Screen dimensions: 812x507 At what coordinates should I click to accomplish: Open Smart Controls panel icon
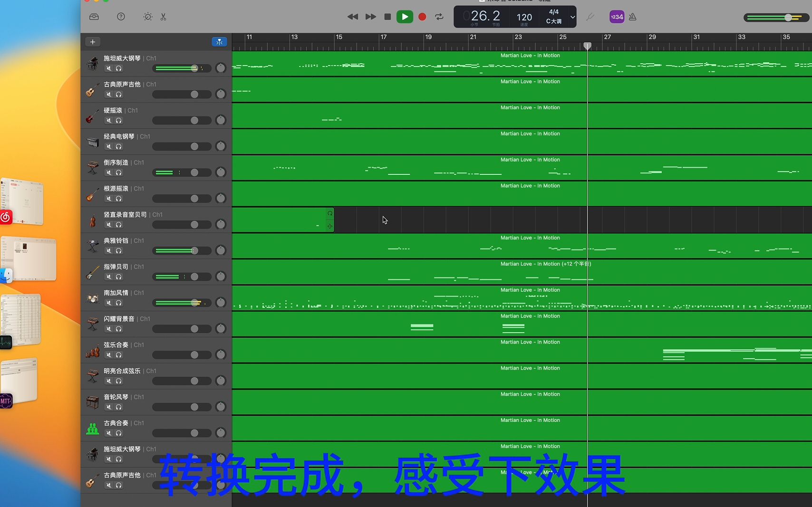(x=147, y=17)
